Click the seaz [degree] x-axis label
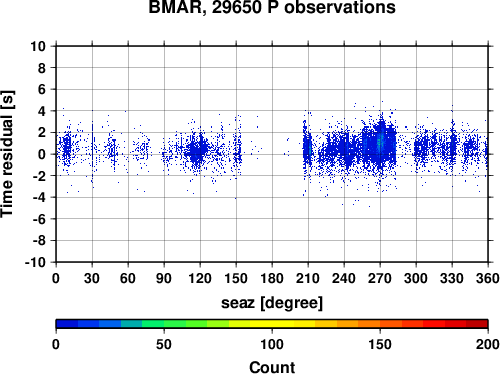 click(x=272, y=303)
